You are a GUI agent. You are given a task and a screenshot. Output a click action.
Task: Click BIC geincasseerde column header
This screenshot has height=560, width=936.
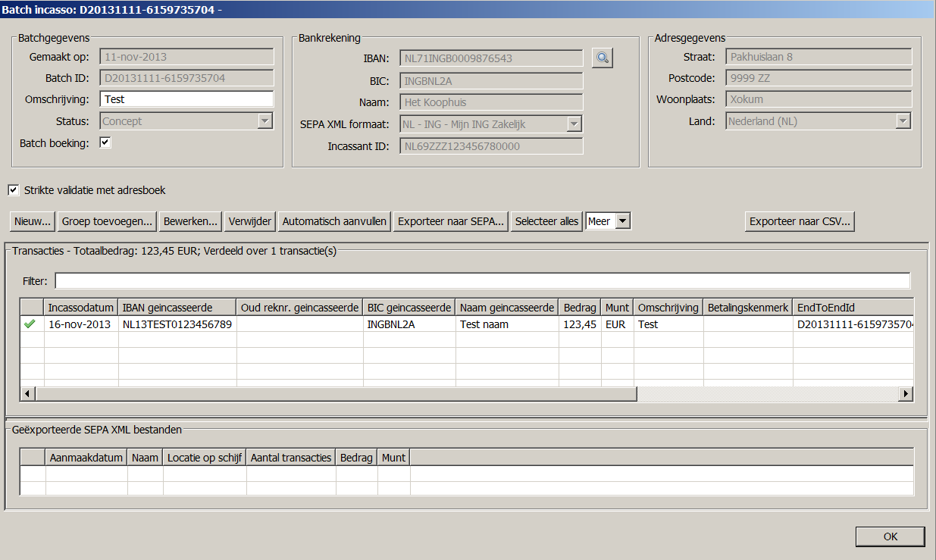pos(409,307)
